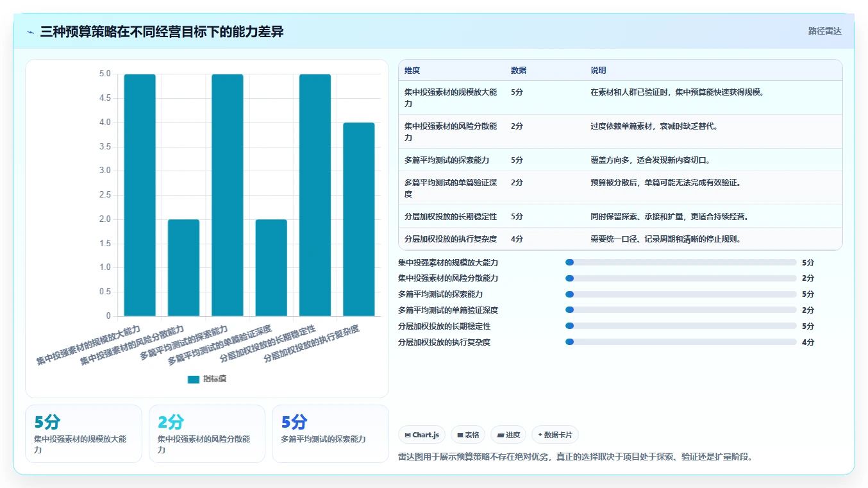Click the 分层加权投放的长期稳定性 chart bar
Viewport: 868px width, 488px height.
(315, 195)
